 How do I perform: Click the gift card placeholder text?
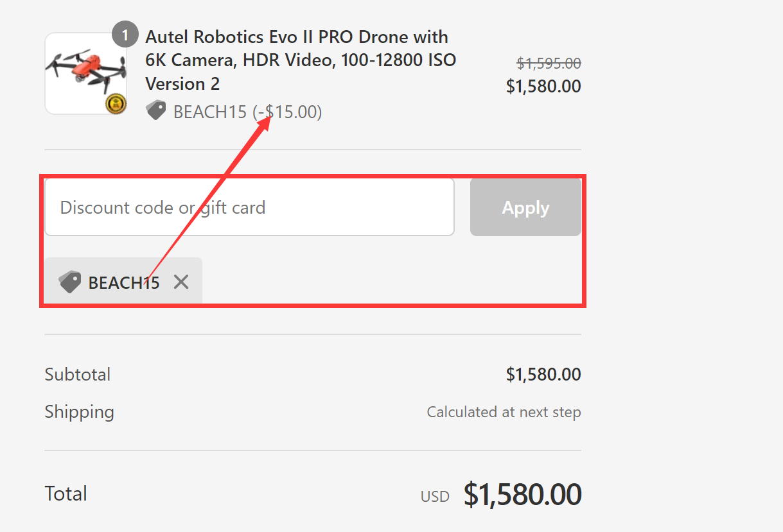coord(162,207)
